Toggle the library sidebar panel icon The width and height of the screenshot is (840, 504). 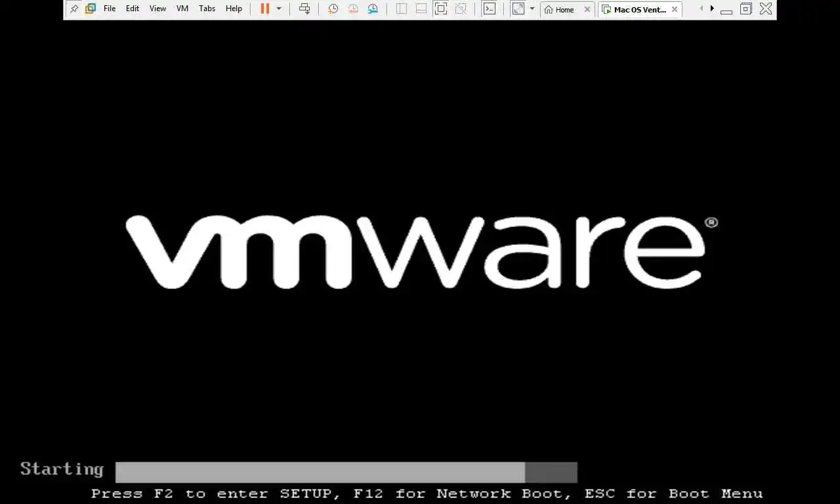(402, 9)
